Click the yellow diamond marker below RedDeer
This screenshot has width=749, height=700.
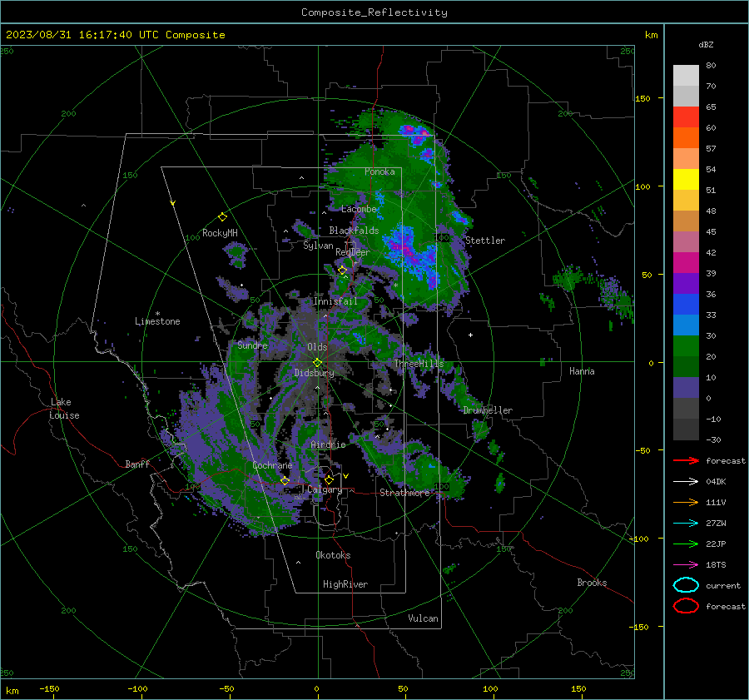[342, 270]
